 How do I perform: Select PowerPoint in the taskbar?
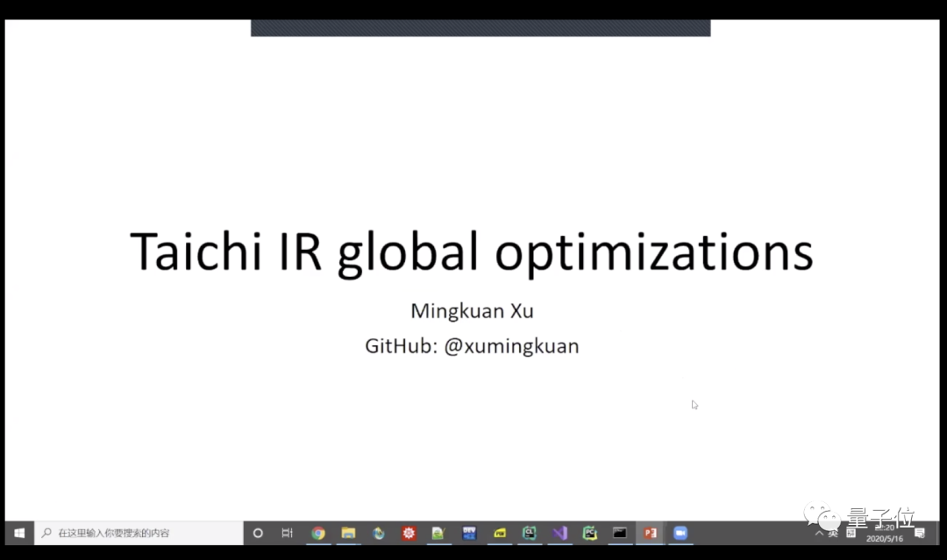tap(651, 533)
